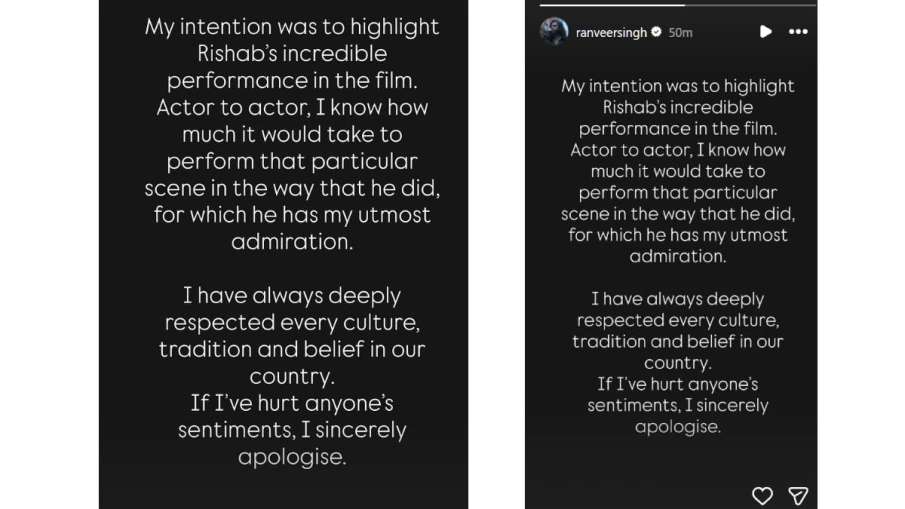Click 'If I've hurt anyone's' in story

[x=677, y=384]
